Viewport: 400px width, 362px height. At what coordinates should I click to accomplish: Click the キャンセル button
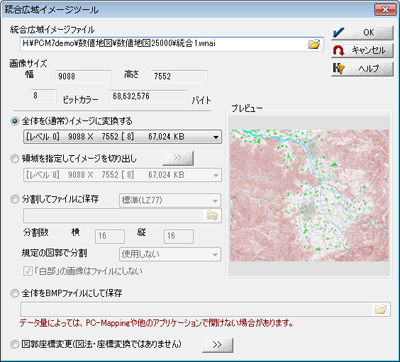coord(362,51)
